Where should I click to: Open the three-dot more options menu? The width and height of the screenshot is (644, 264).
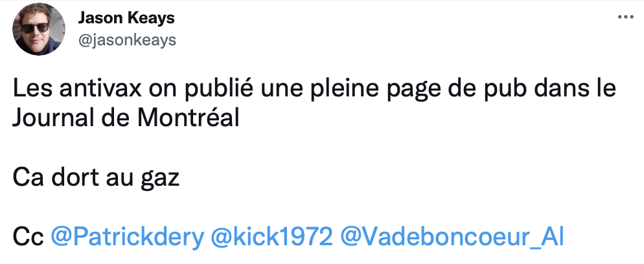(625, 17)
